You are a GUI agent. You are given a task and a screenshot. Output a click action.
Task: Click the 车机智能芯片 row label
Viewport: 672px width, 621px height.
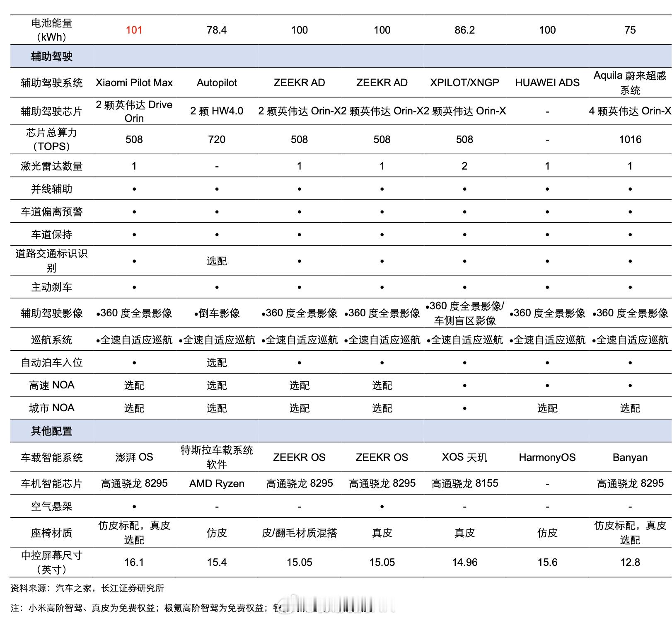(x=52, y=484)
